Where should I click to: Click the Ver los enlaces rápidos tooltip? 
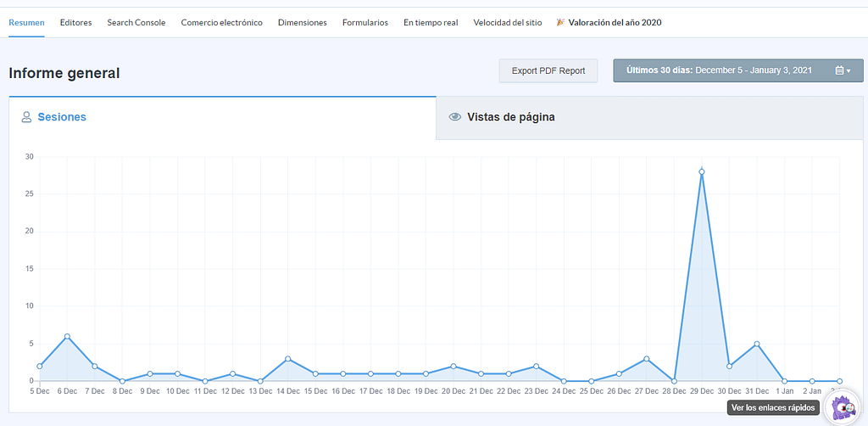pyautogui.click(x=773, y=407)
